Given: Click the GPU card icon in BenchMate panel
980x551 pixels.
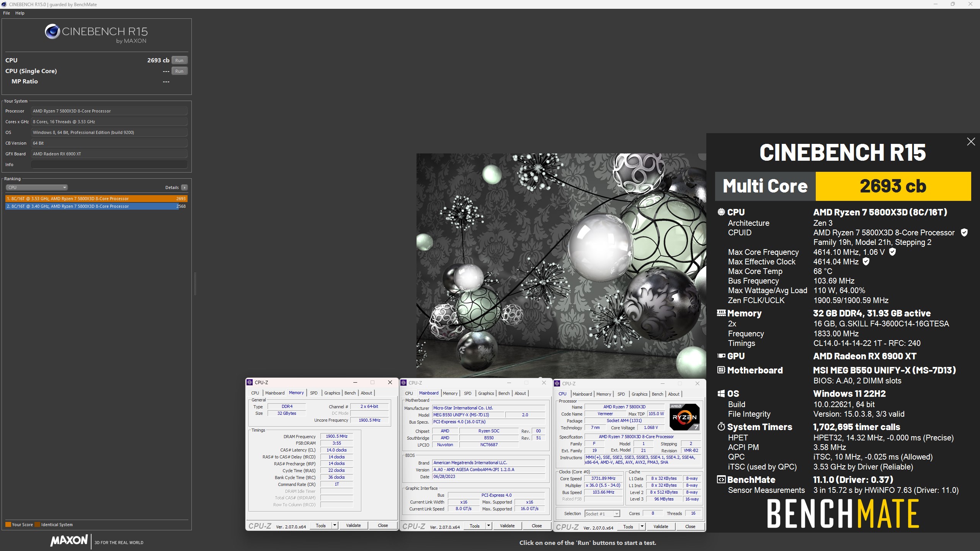Looking at the screenshot, I should (x=721, y=356).
